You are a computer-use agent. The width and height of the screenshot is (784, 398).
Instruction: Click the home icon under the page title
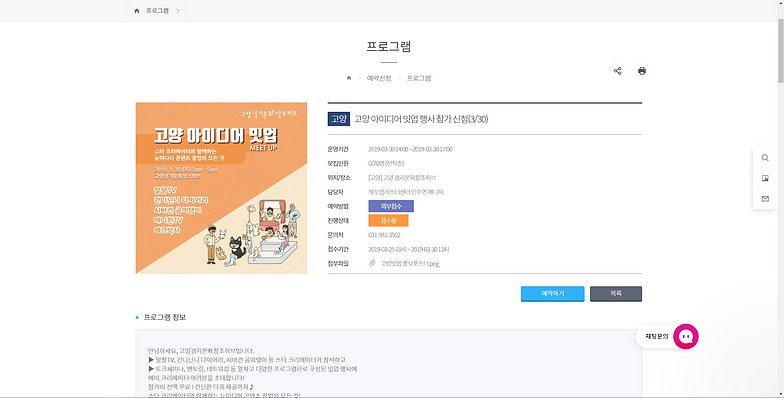pos(349,78)
